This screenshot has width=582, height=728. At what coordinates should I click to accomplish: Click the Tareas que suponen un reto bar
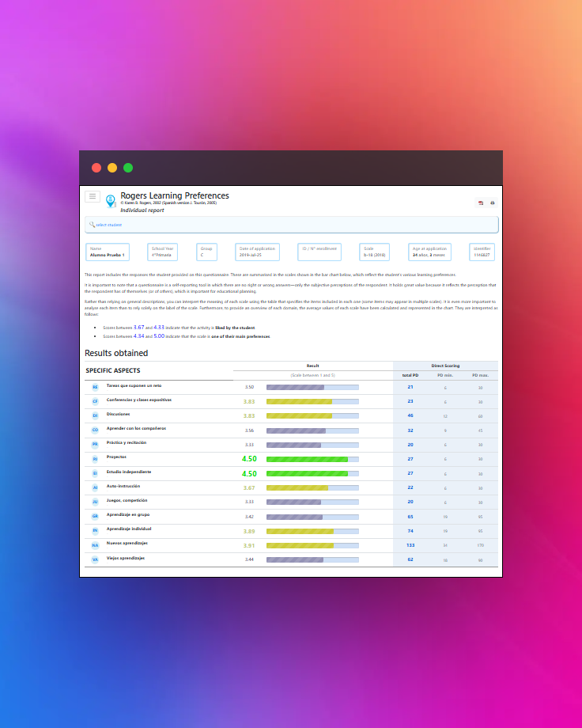point(295,388)
